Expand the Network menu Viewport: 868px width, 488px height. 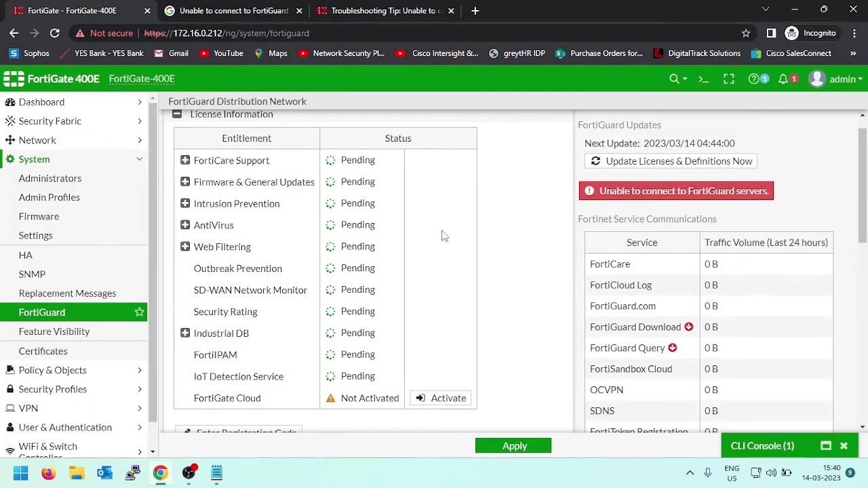73,140
